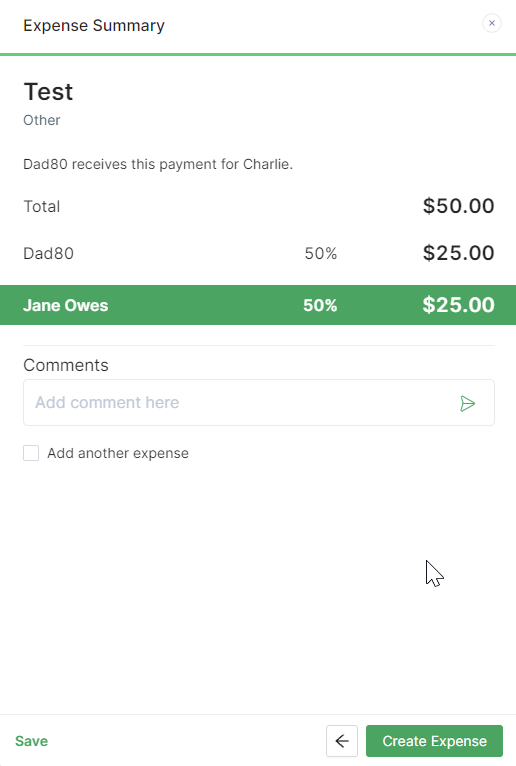
Task: Click the Create Expense button
Action: click(434, 741)
